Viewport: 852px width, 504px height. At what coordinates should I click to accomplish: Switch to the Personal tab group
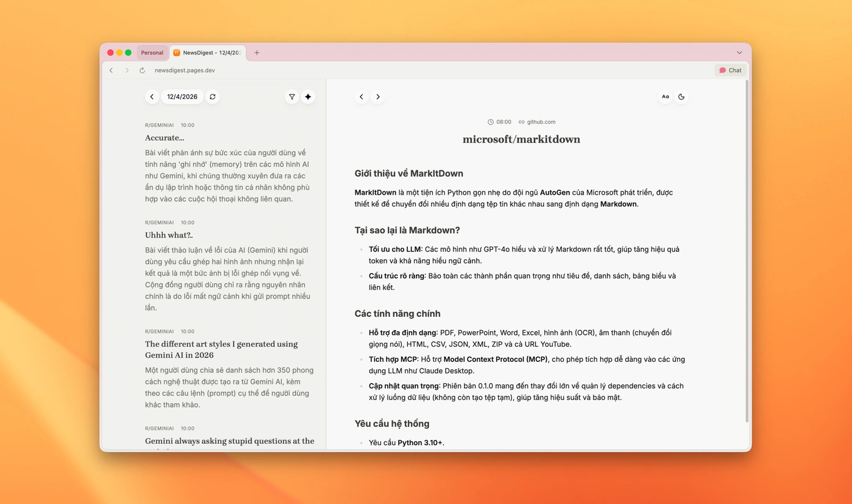click(152, 53)
